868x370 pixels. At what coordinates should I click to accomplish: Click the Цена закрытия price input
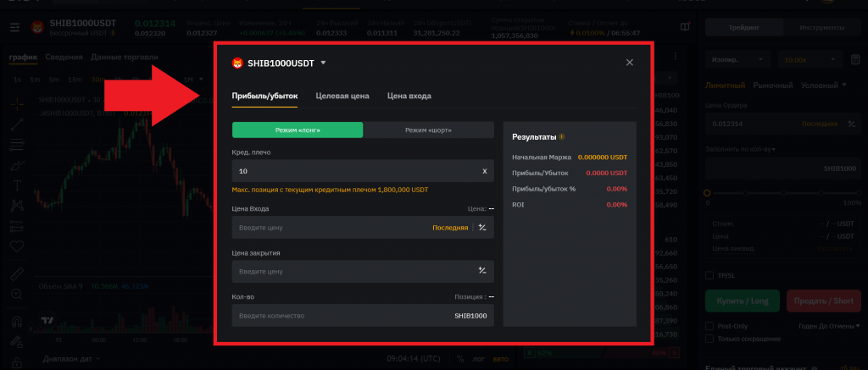363,271
